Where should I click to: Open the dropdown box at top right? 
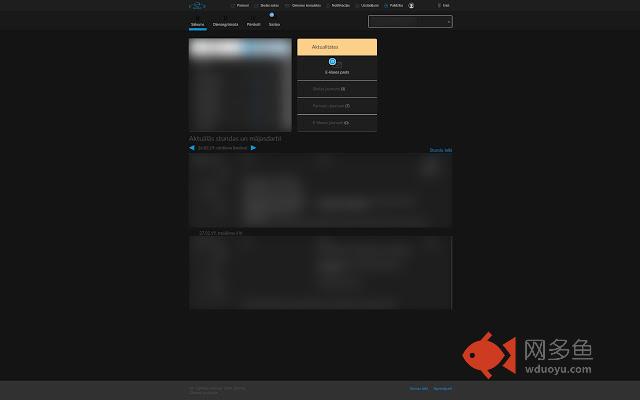[409, 21]
